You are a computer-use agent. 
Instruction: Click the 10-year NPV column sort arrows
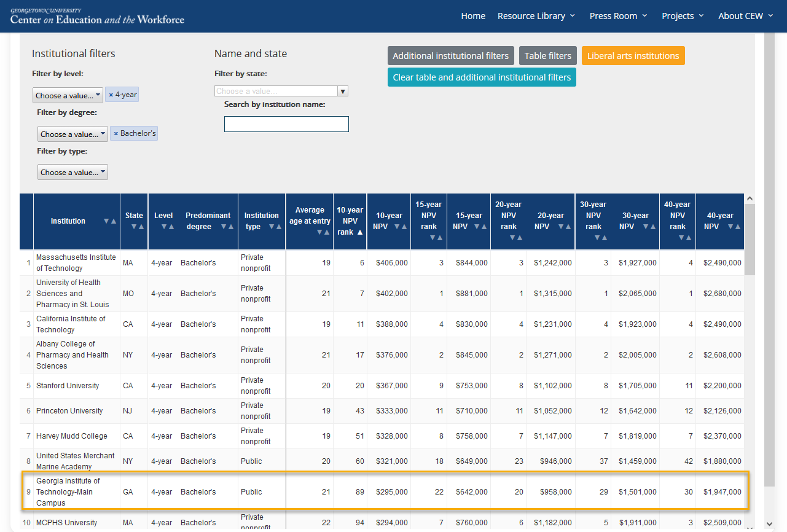click(401, 227)
